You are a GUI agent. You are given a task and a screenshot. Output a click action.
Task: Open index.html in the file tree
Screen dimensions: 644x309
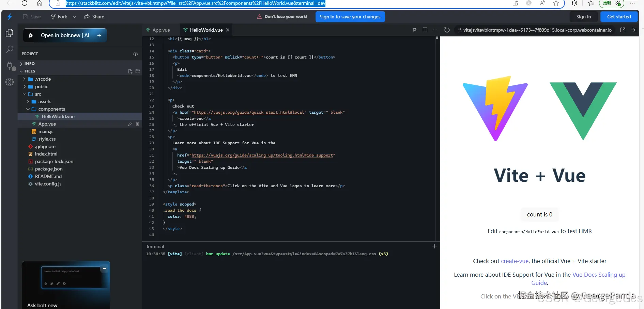click(80, 154)
